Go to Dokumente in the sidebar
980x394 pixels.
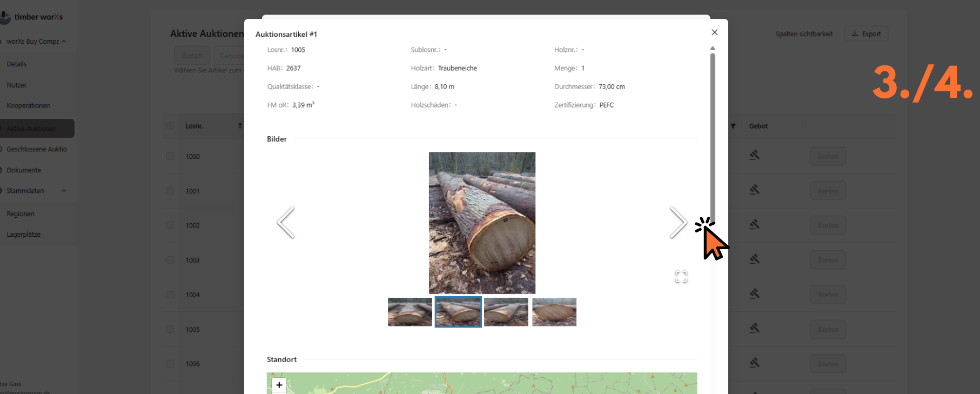pyautogui.click(x=24, y=170)
